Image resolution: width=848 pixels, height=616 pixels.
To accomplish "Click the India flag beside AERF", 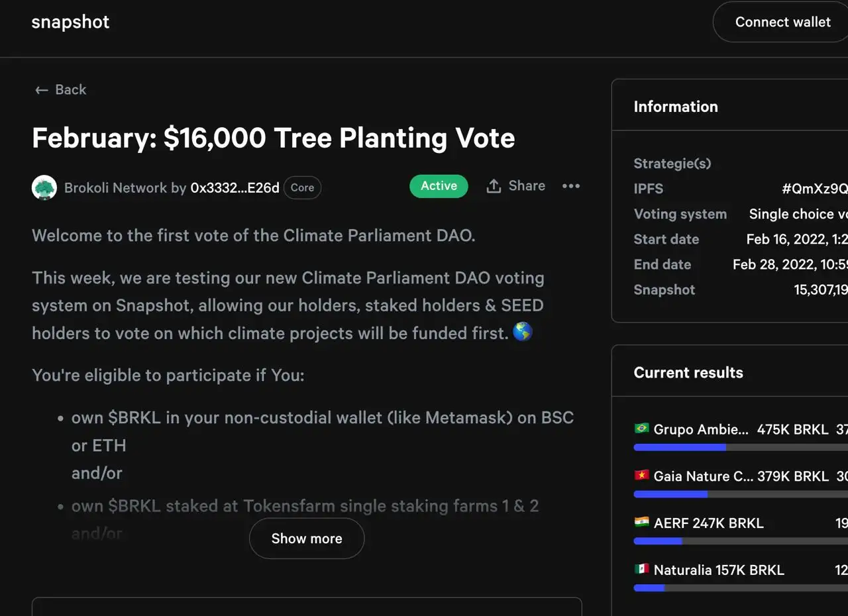I will pyautogui.click(x=641, y=523).
